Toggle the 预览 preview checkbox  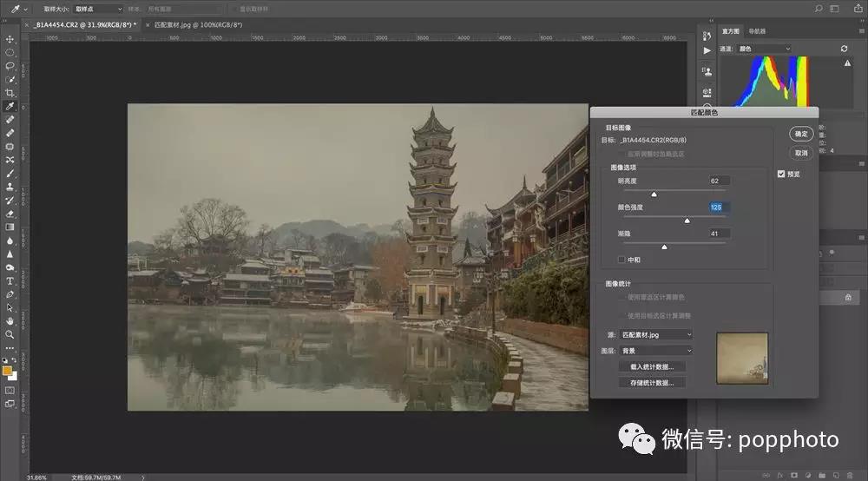781,174
